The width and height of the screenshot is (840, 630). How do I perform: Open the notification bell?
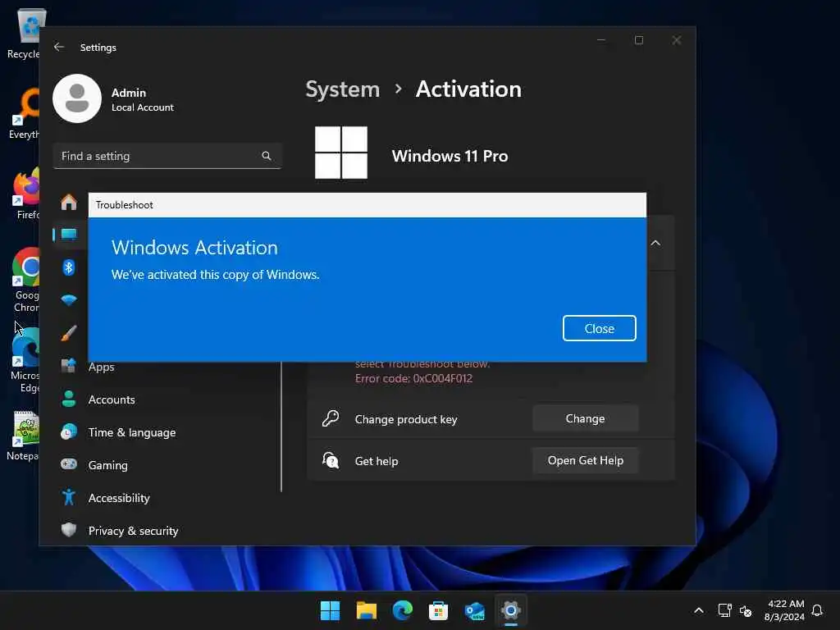[x=817, y=610]
